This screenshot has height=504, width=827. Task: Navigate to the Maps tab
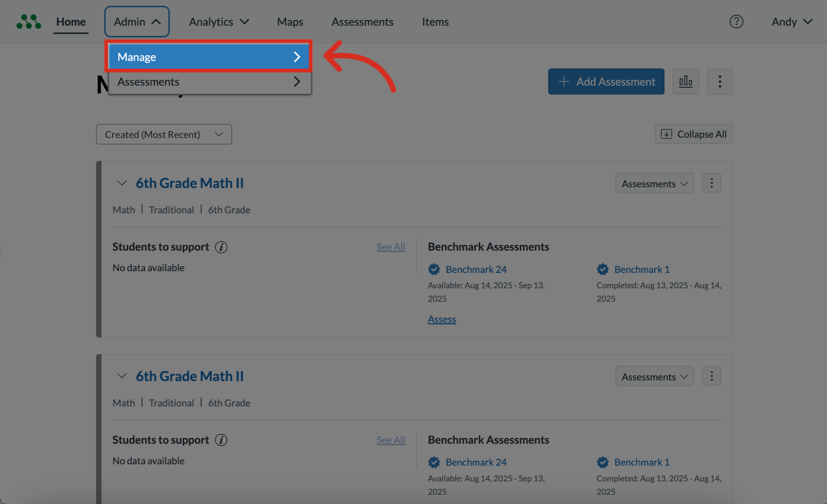(x=290, y=21)
